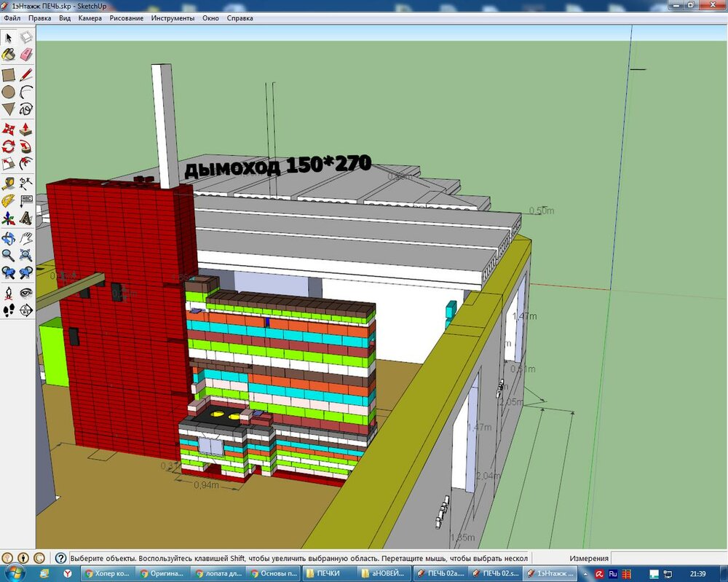Image resolution: width=728 pixels, height=582 pixels.
Task: Open the Инструменты menu
Action: click(173, 17)
